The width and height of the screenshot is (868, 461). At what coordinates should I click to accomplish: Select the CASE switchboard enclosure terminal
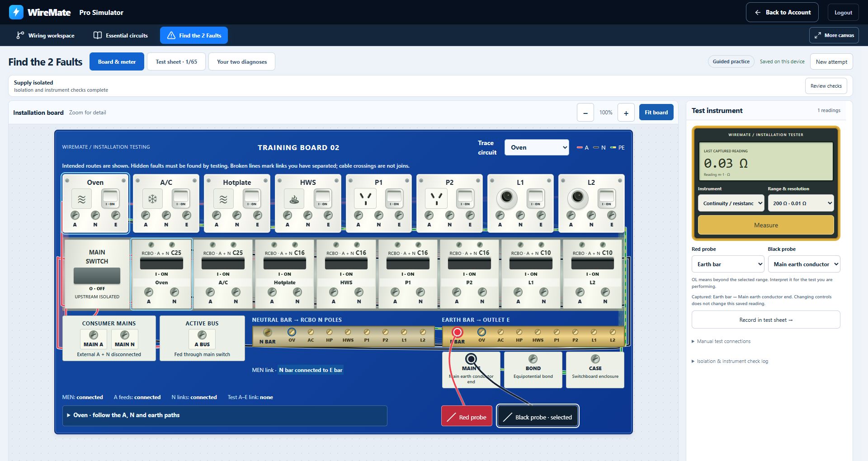point(595,359)
